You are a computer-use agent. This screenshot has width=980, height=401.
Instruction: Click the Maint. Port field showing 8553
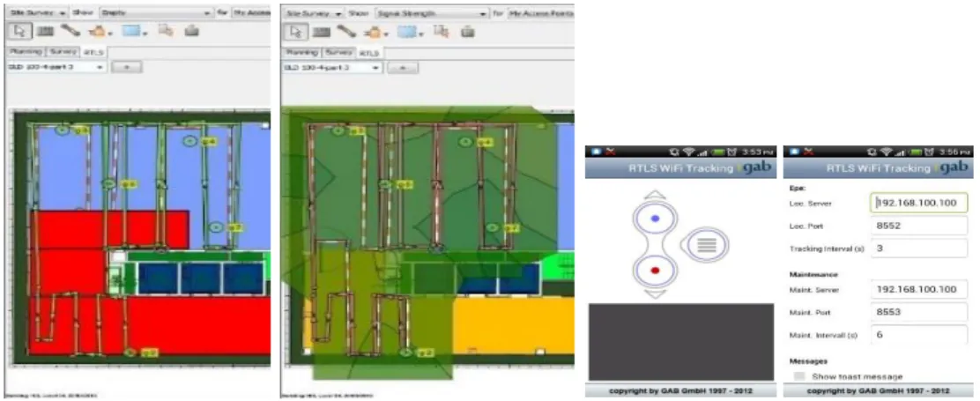[x=918, y=312]
